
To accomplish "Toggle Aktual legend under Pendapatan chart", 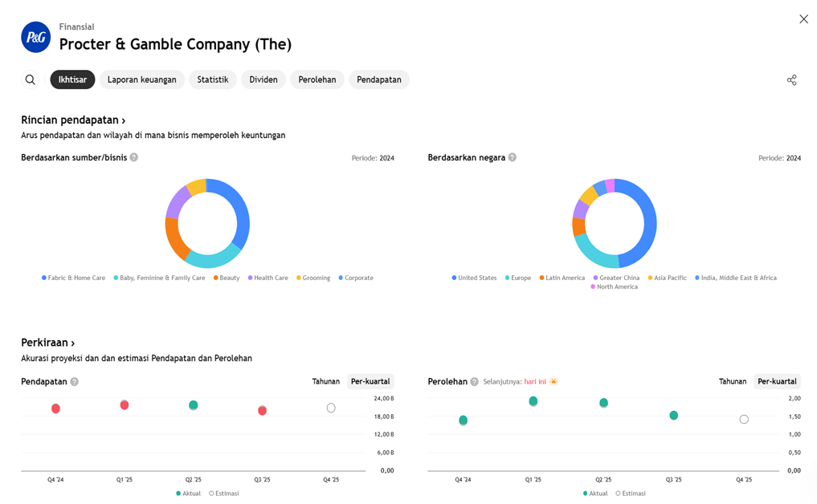I will [188, 494].
